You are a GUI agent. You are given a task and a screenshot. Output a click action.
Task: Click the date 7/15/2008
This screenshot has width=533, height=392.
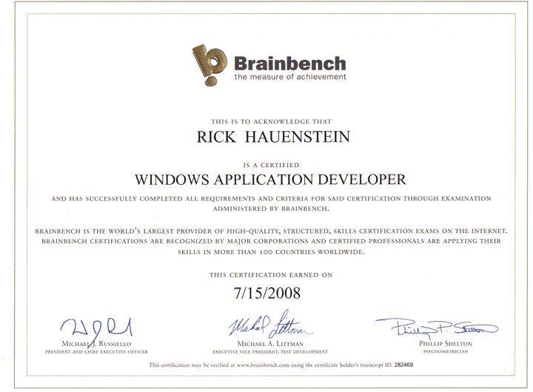point(266,293)
